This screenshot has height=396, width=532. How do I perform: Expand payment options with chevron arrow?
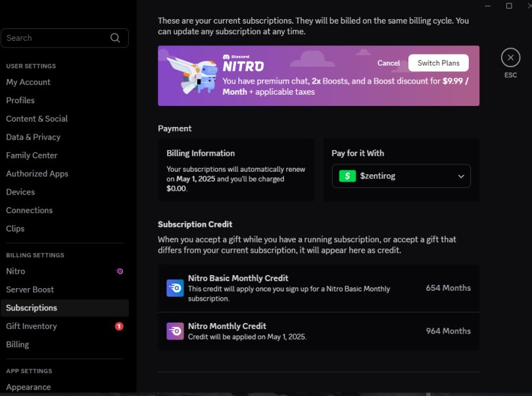click(461, 176)
